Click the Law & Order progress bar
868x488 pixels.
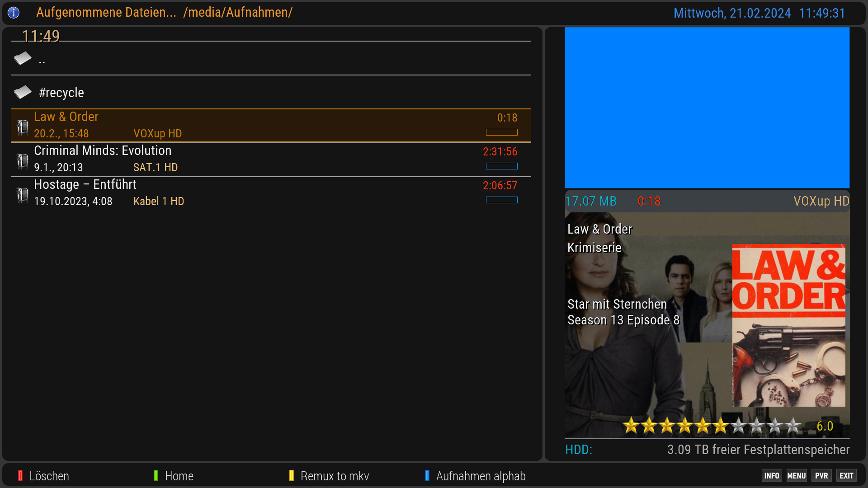point(501,132)
